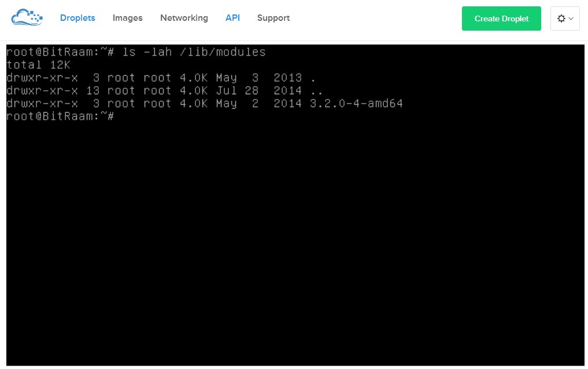Image resolution: width=588 pixels, height=369 pixels.
Task: Click the 'ls -lah /lib/modules' command text
Action: (x=194, y=51)
